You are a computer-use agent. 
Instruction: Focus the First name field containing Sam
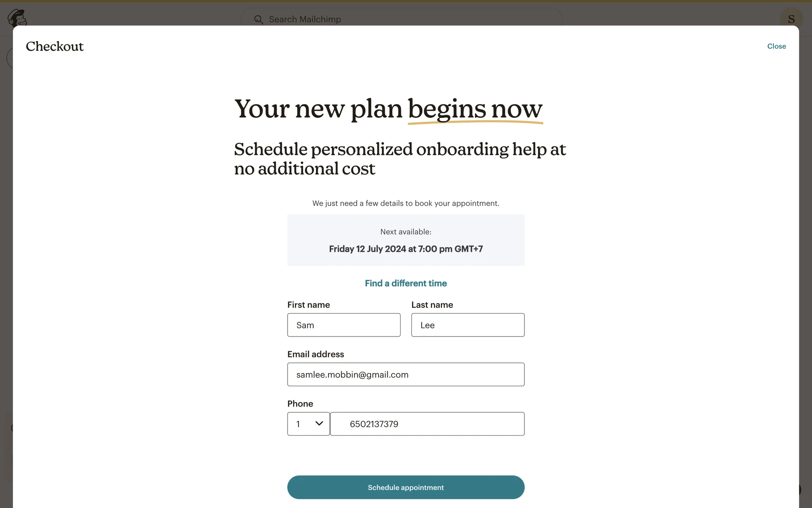343,325
